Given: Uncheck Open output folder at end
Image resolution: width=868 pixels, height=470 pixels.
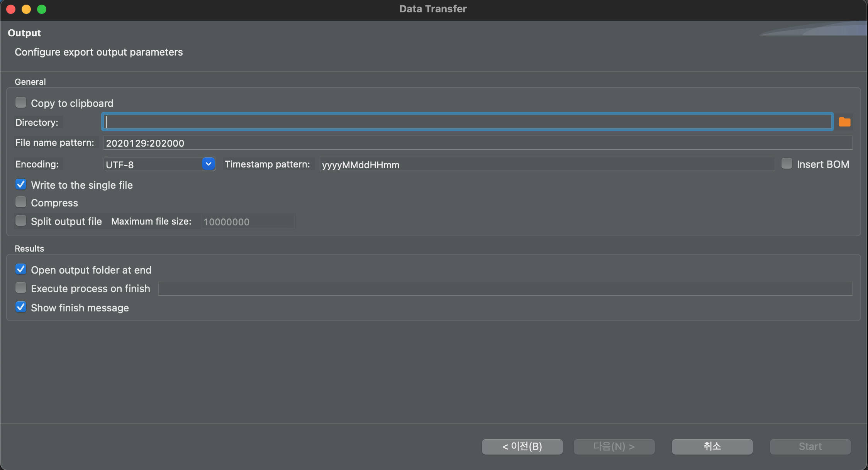Looking at the screenshot, I should click(x=21, y=269).
